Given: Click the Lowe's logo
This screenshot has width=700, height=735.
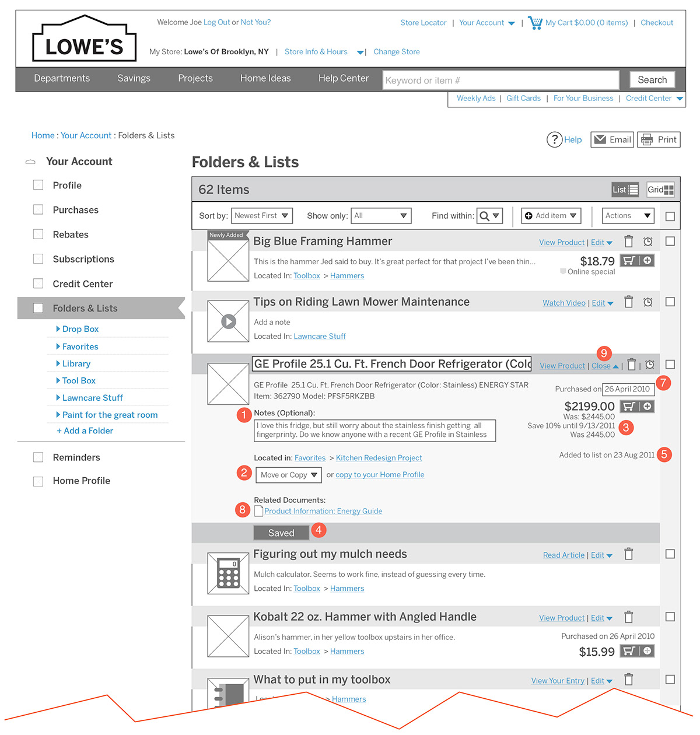Looking at the screenshot, I should (85, 38).
